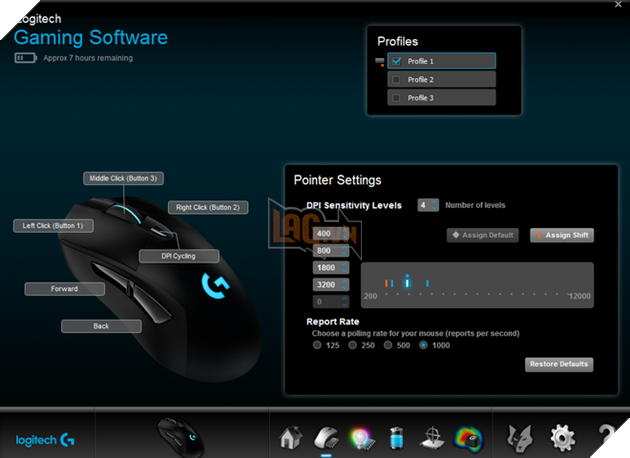Select the 500 report rate option
The image size is (630, 458).
388,345
